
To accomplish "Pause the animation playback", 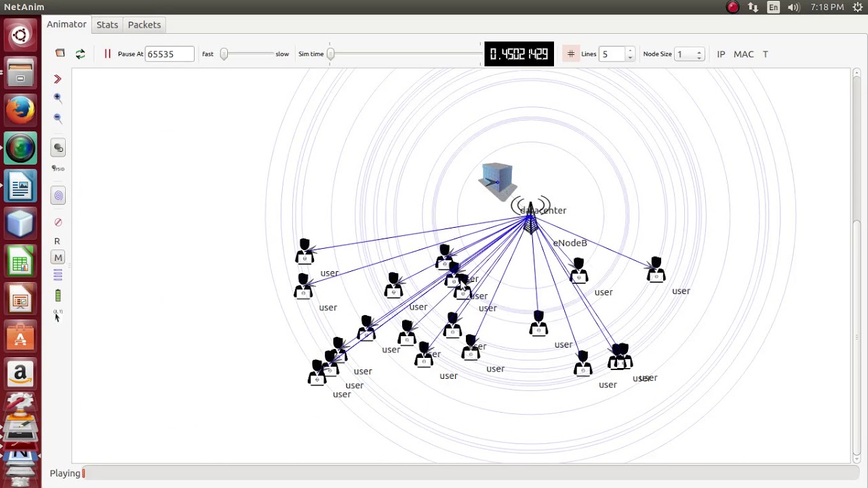I will (107, 54).
